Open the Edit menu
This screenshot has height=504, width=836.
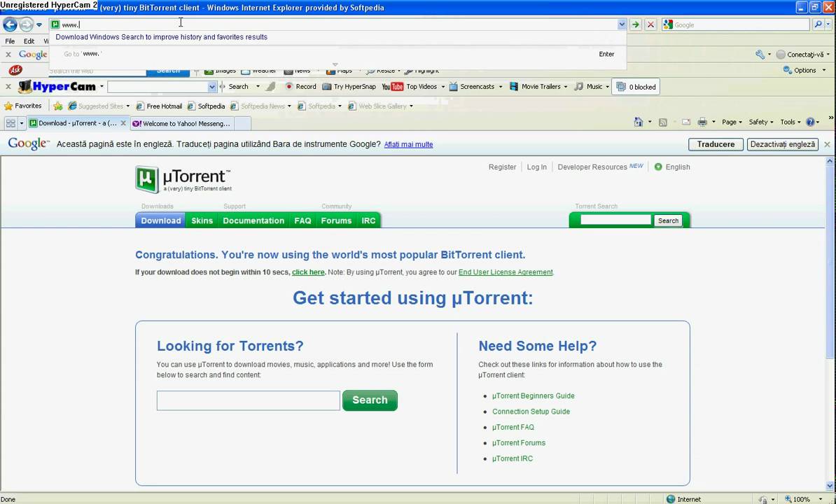29,41
